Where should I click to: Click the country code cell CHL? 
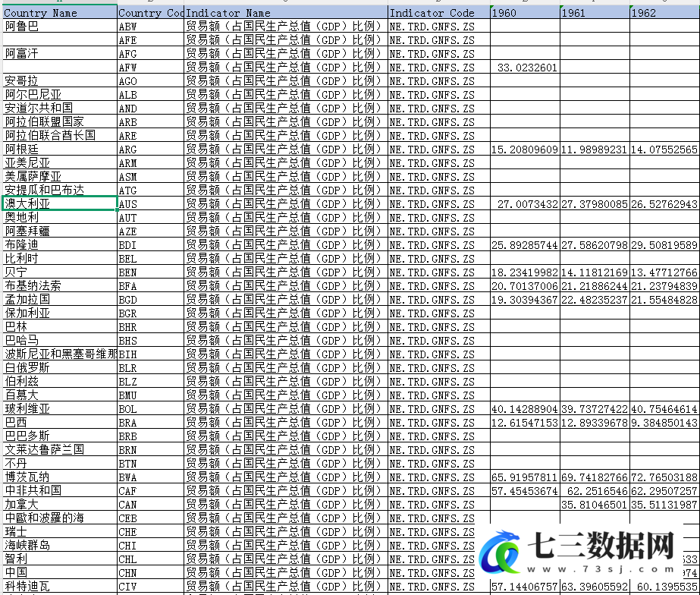tap(151, 559)
